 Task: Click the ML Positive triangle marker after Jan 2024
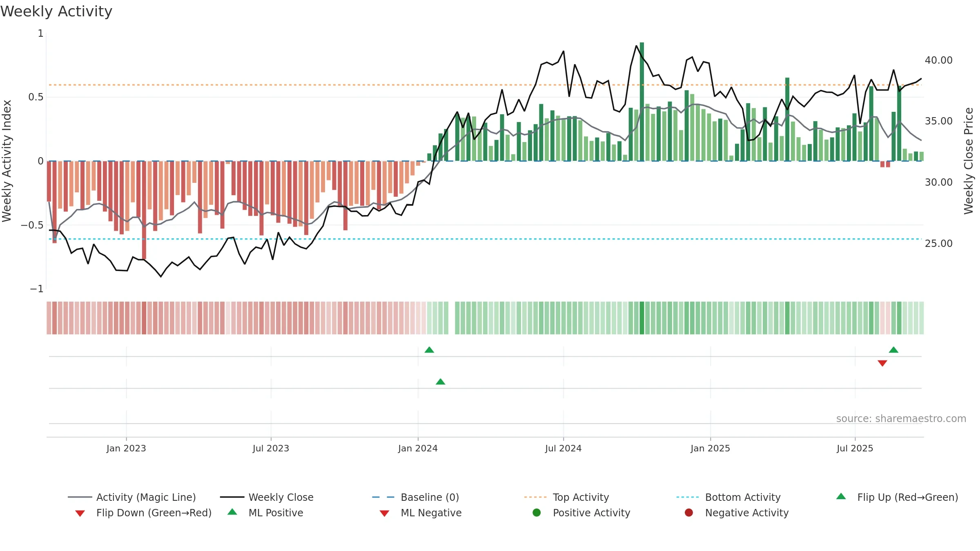click(x=440, y=382)
